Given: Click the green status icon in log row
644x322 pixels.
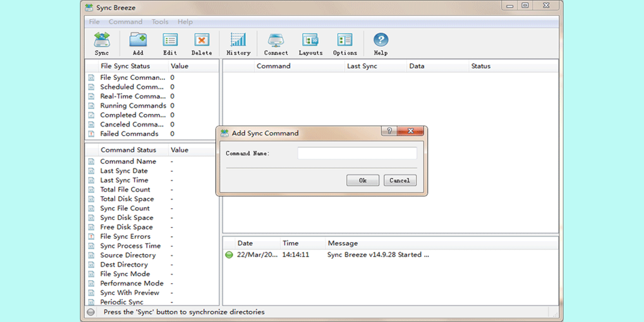Looking at the screenshot, I should [229, 255].
